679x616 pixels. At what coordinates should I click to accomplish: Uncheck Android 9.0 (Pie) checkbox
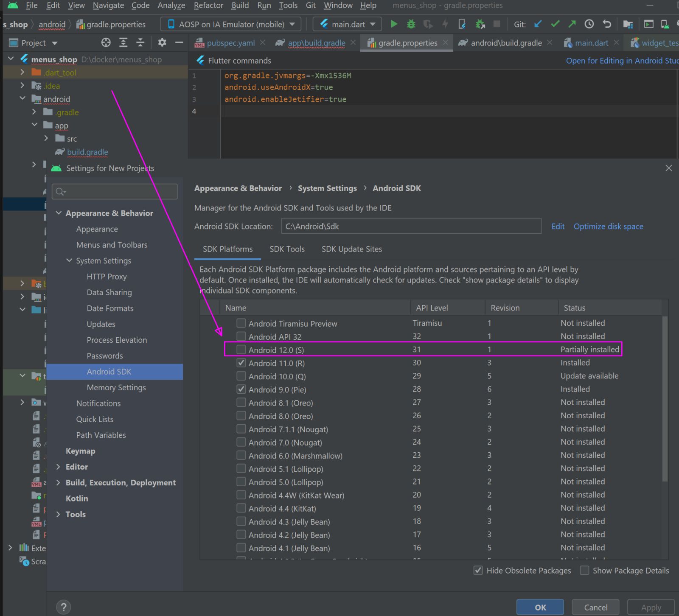tap(241, 389)
